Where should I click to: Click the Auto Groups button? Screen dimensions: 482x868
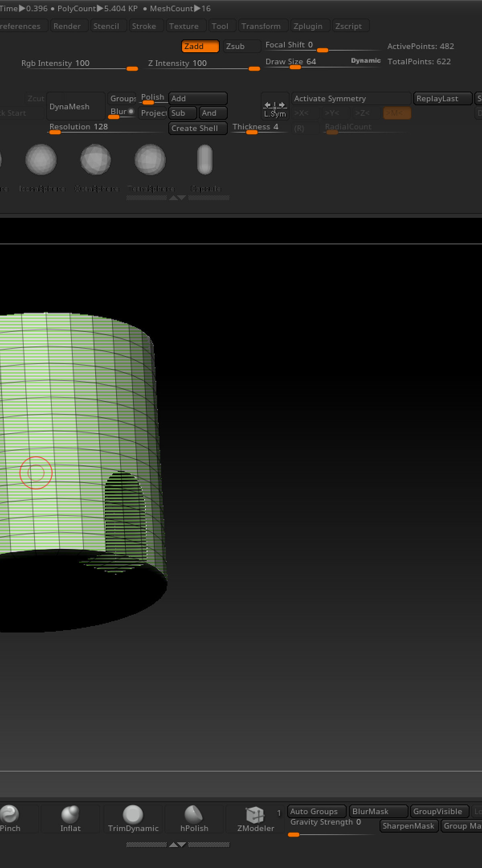click(317, 811)
